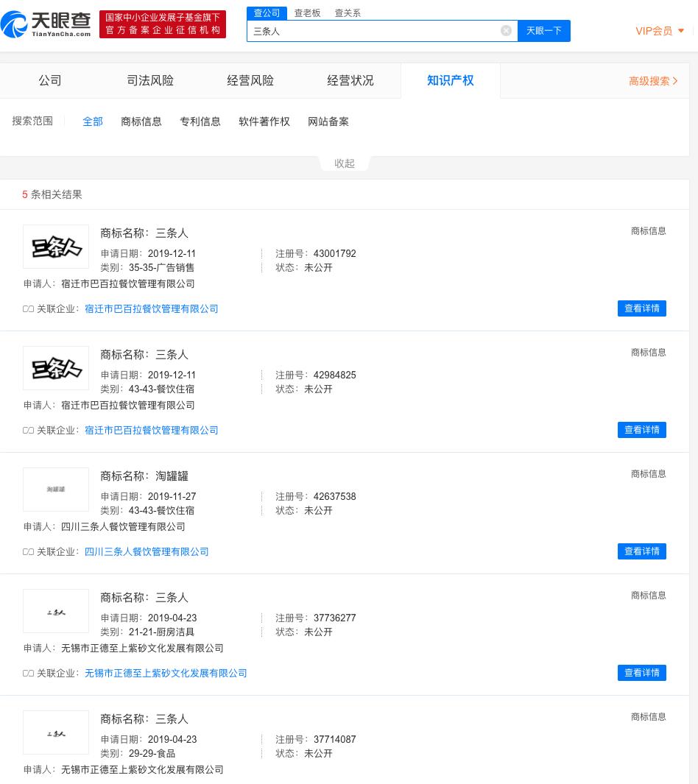Select the 公司 category tab
The image size is (698, 784).
[50, 80]
